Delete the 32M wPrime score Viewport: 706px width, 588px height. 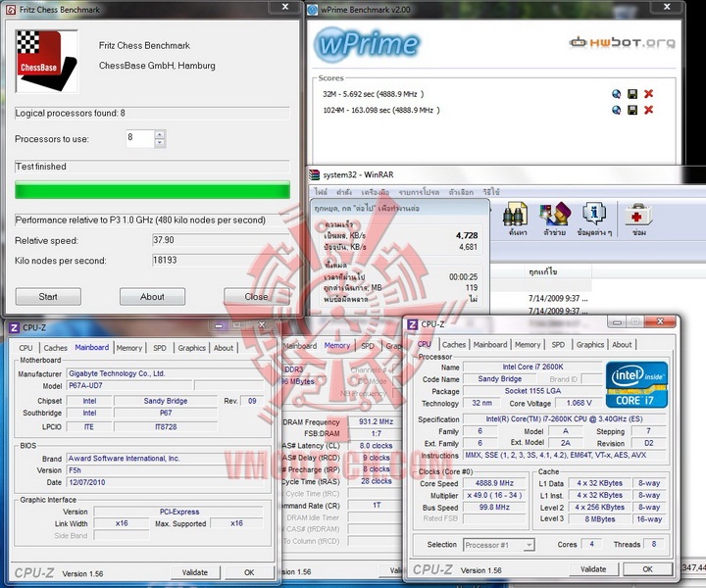click(x=648, y=94)
